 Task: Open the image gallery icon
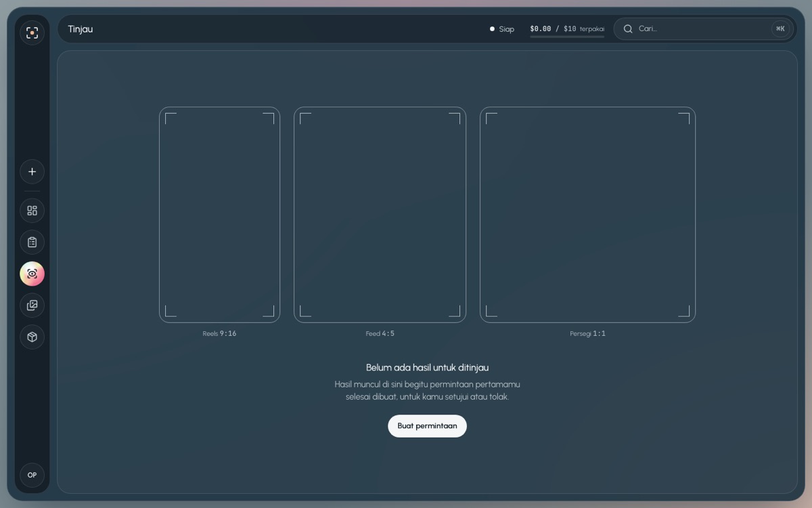coord(32,305)
